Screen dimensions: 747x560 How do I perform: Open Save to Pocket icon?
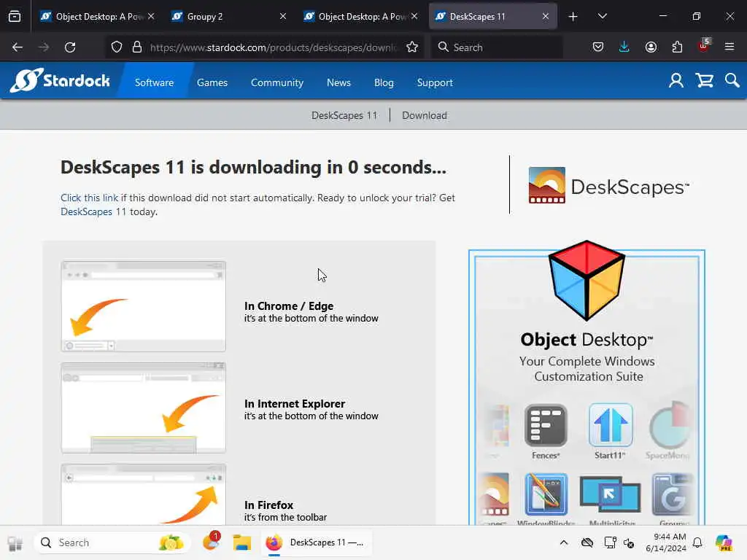point(598,47)
